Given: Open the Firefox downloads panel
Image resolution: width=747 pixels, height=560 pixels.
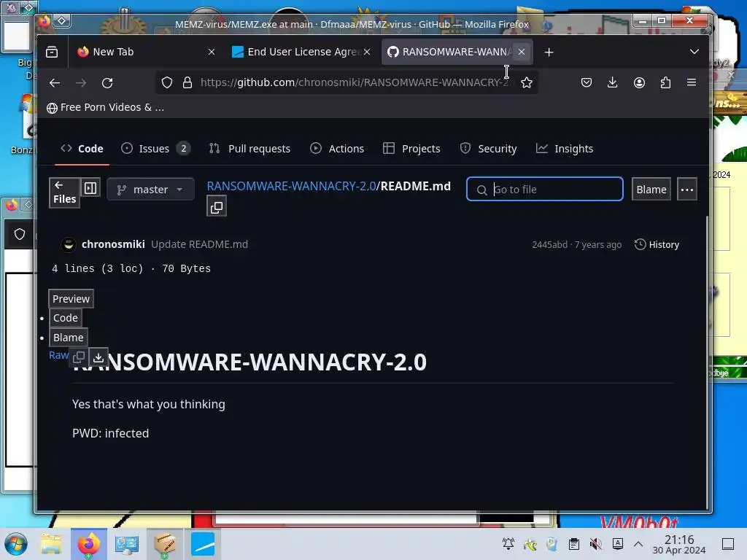Looking at the screenshot, I should [613, 82].
